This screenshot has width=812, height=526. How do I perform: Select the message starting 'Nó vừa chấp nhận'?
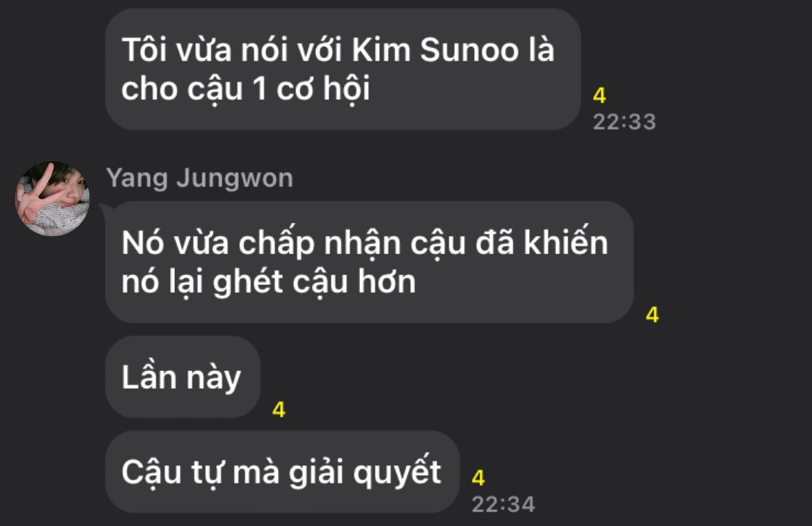click(370, 262)
